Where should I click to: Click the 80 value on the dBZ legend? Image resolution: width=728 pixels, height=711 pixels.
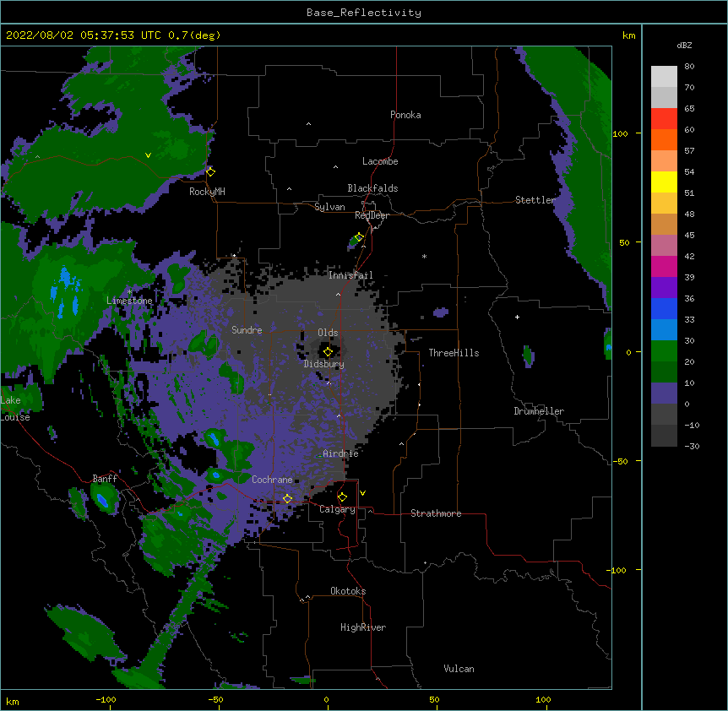click(689, 67)
